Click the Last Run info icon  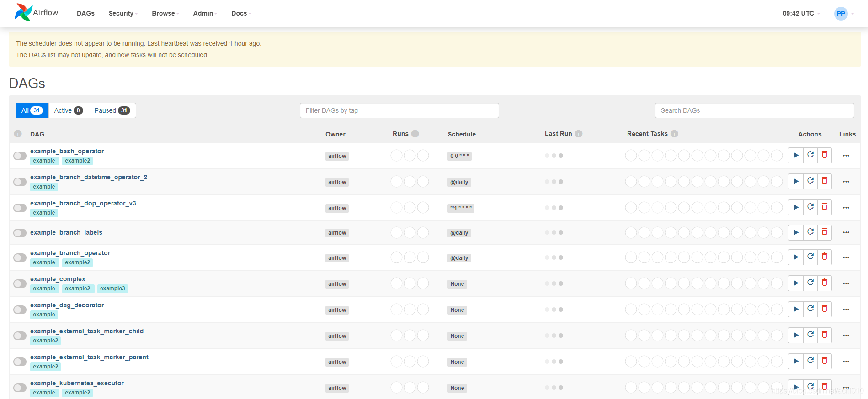[x=579, y=134]
